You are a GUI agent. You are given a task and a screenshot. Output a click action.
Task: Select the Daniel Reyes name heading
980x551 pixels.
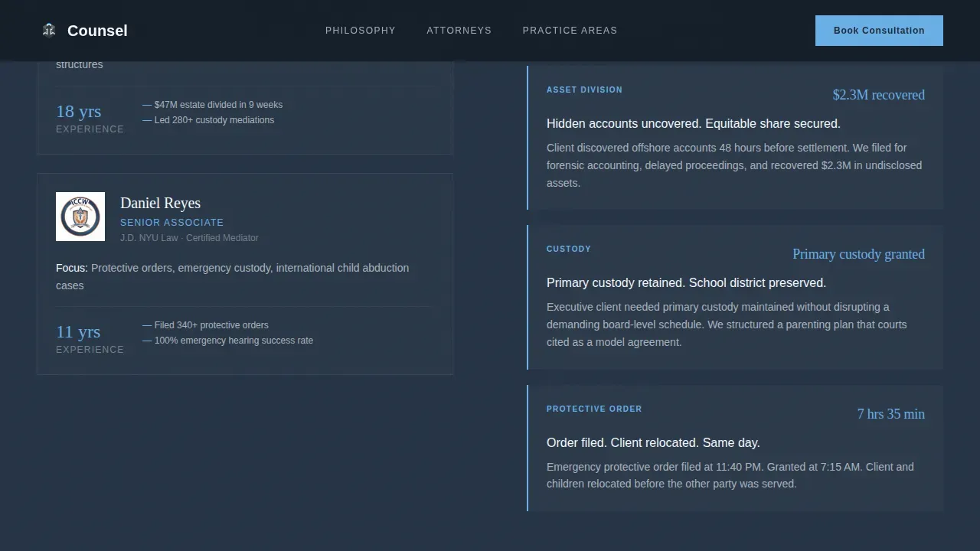(x=160, y=203)
